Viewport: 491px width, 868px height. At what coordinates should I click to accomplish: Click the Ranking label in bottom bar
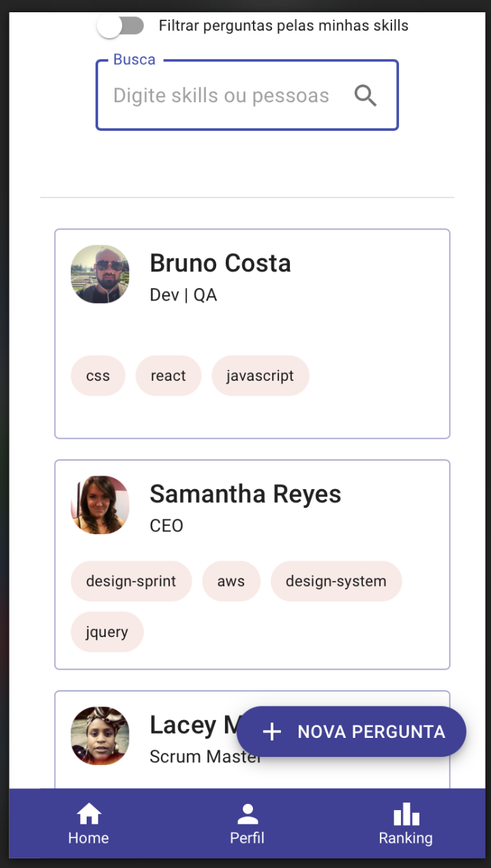406,838
